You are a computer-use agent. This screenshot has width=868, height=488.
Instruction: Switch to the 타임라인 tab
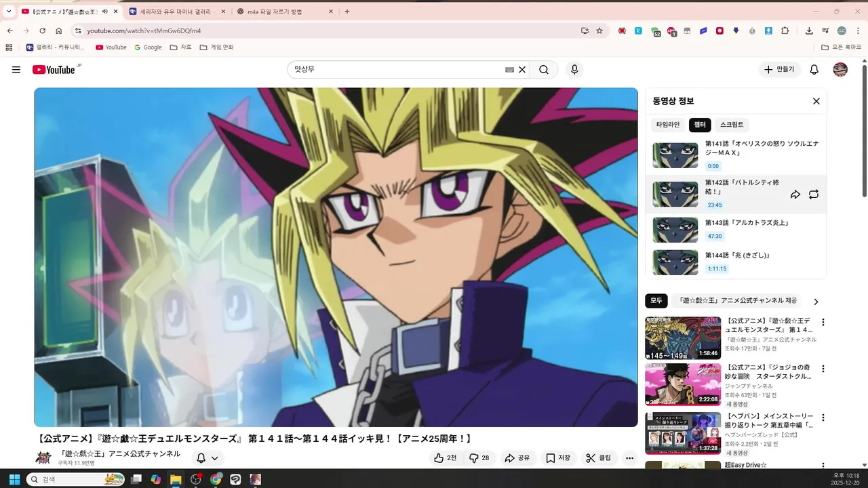[668, 125]
